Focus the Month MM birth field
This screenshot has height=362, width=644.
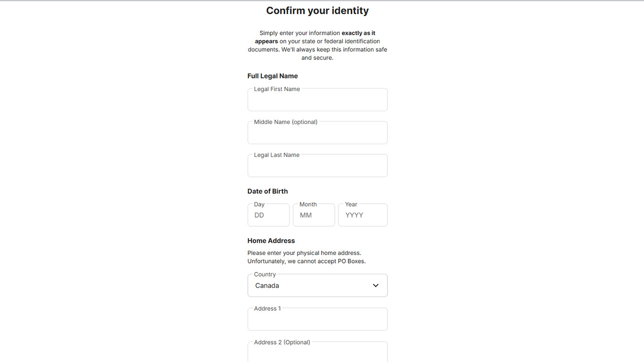click(314, 215)
